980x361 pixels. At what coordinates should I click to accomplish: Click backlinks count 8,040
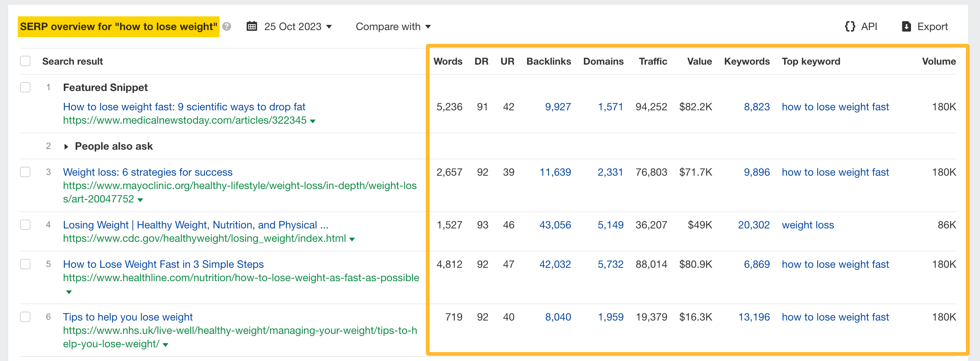pos(558,317)
